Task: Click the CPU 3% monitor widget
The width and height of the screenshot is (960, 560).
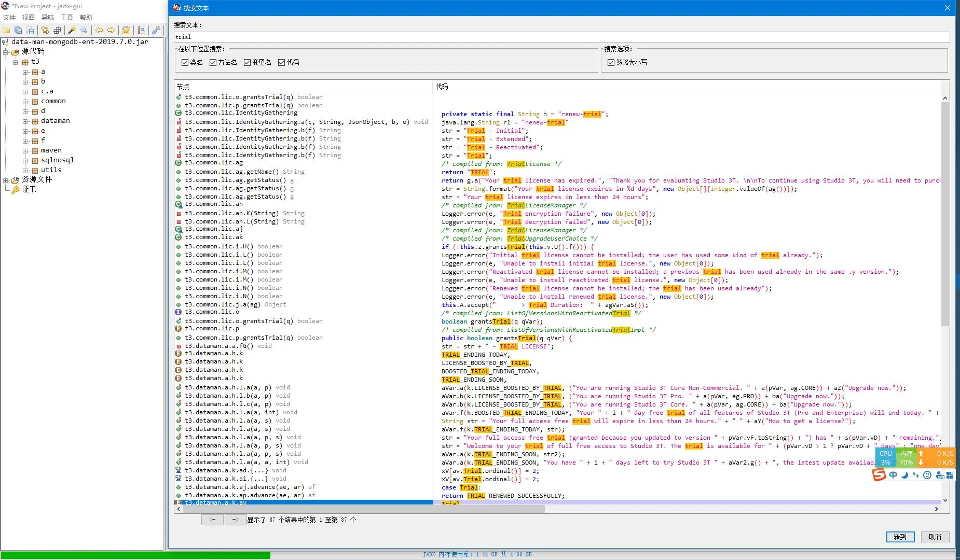Action: tap(886, 457)
